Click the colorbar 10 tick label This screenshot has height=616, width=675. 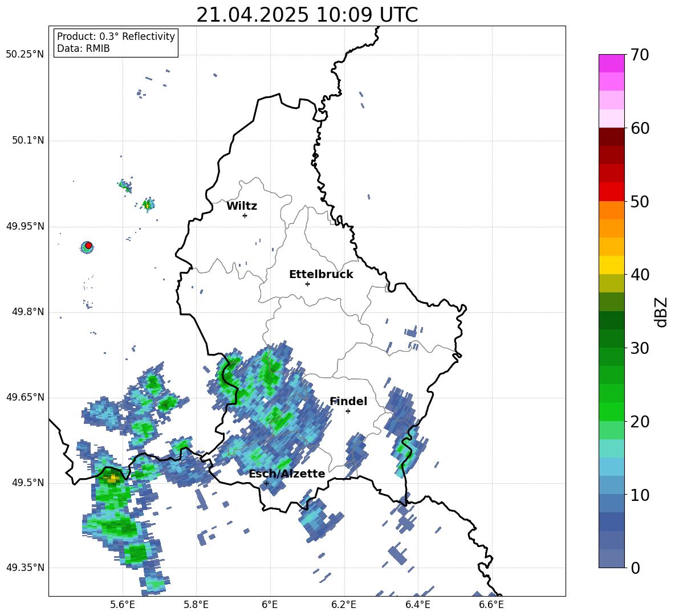coord(640,495)
